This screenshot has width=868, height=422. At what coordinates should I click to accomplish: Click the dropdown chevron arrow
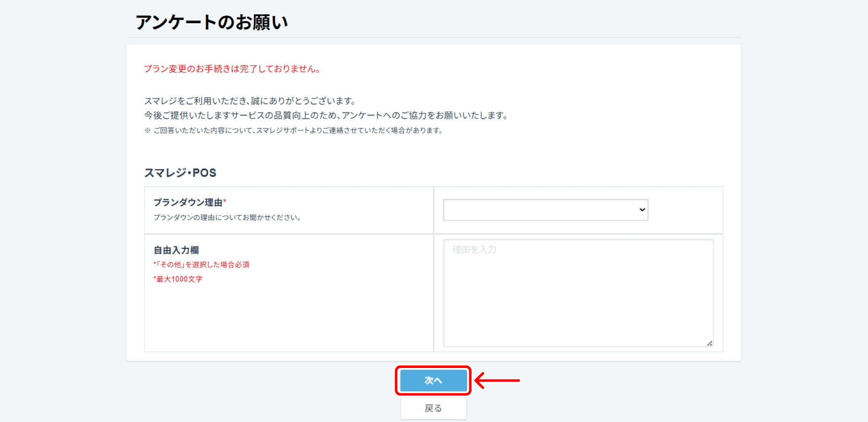(x=641, y=210)
